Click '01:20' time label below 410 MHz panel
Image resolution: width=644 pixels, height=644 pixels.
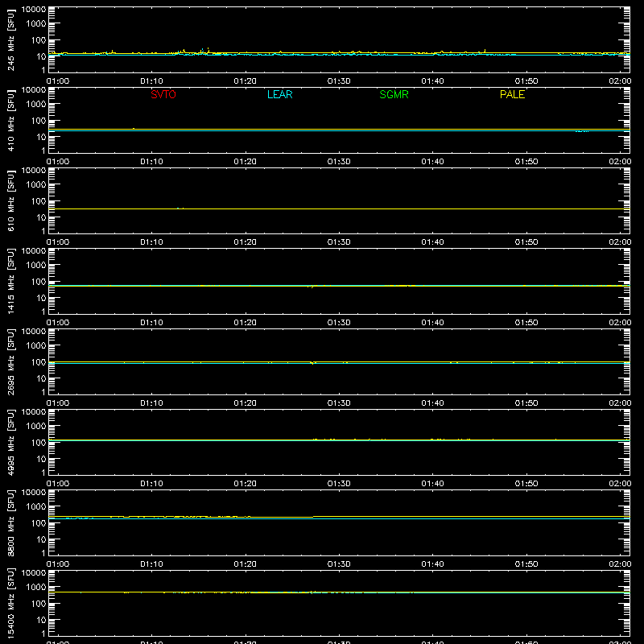(x=246, y=162)
